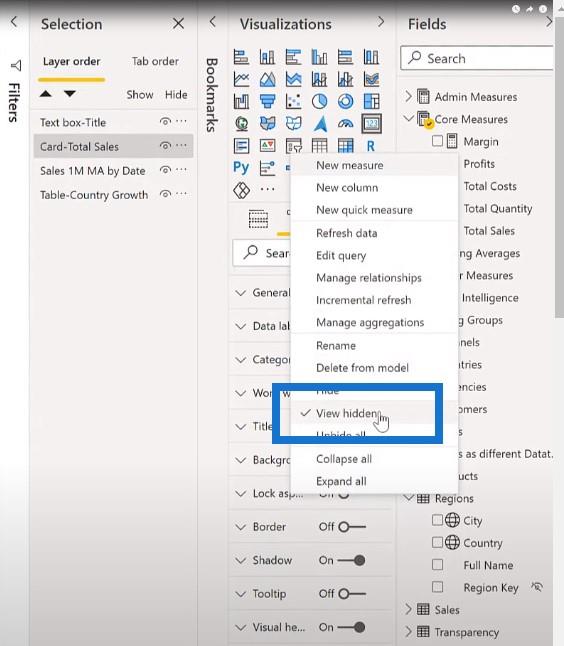This screenshot has height=646, width=564.
Task: Switch to the Tab order tab
Action: click(155, 61)
